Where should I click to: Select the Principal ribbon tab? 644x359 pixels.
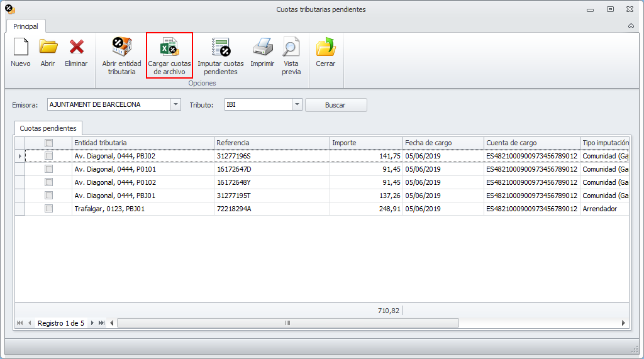[25, 26]
